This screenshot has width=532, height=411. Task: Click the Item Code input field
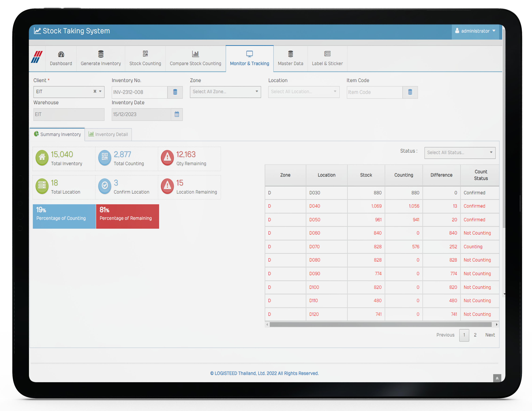coord(374,92)
